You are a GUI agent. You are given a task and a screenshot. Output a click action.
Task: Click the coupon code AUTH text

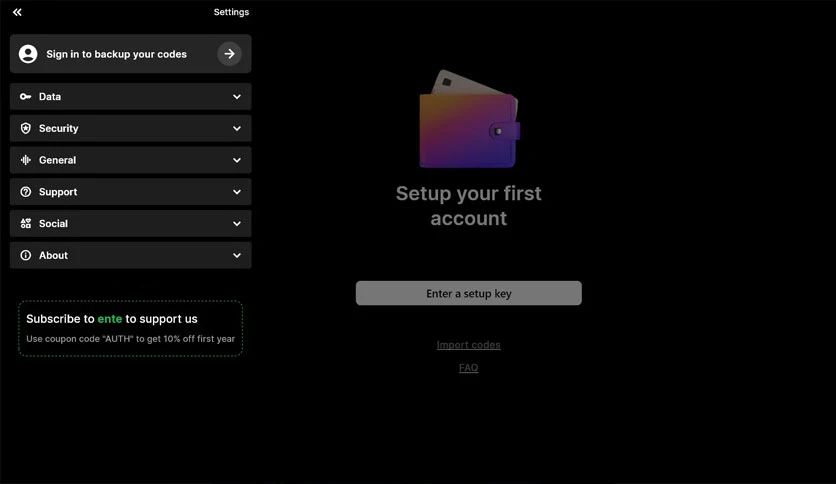[131, 338]
